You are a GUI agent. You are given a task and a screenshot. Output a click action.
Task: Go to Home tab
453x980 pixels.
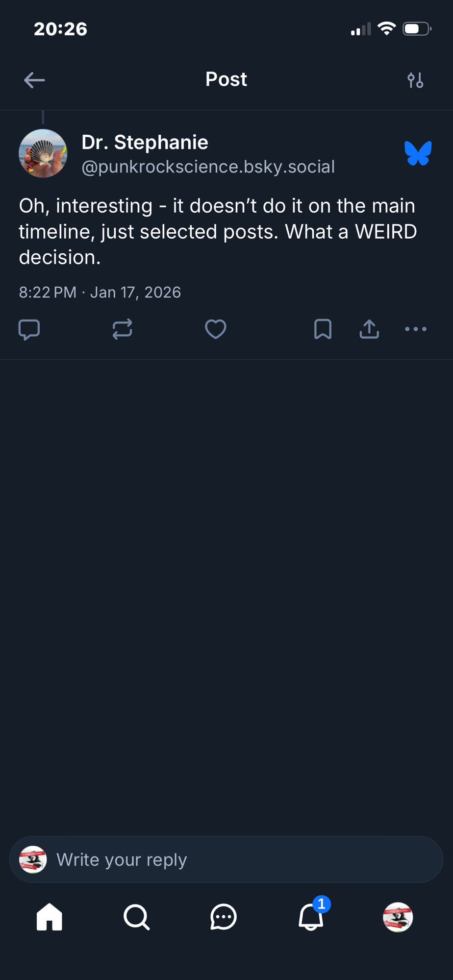pyautogui.click(x=50, y=917)
